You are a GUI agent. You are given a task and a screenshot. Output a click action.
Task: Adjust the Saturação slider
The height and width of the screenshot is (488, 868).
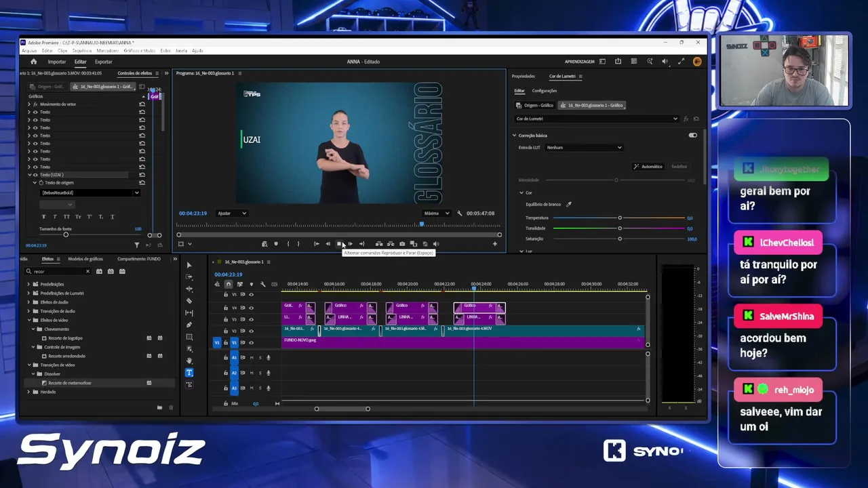[619, 239]
